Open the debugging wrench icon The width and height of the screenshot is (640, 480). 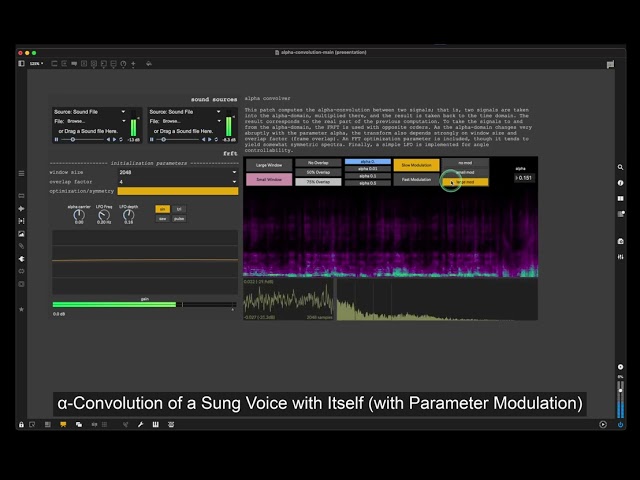(x=140, y=424)
